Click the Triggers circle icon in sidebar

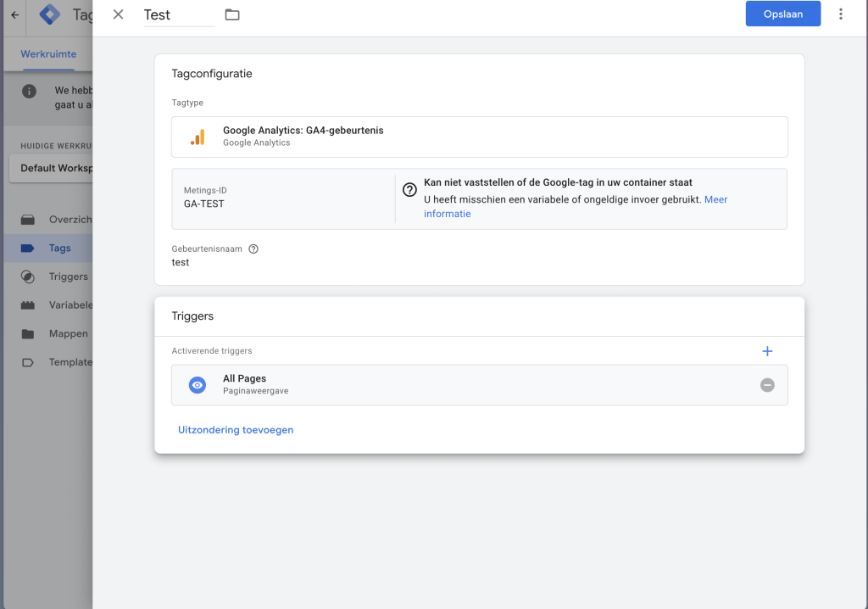coord(28,277)
